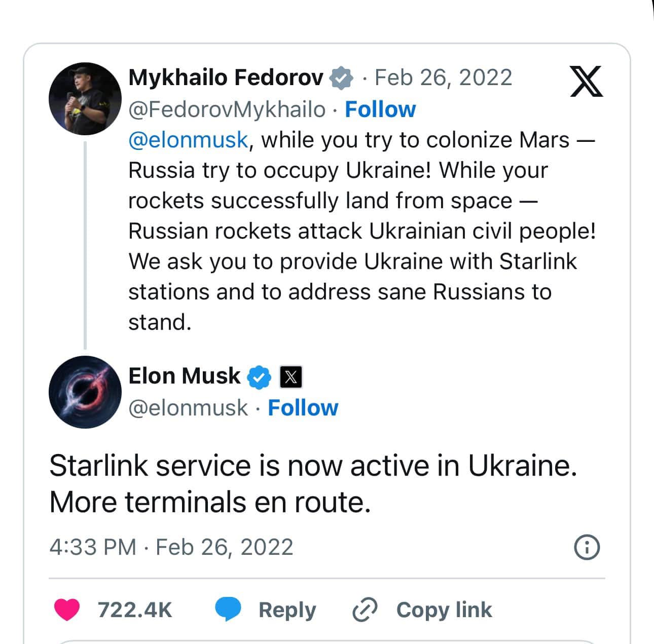
Task: Open the Mykhailo Fedorov display name
Action: coord(226,78)
